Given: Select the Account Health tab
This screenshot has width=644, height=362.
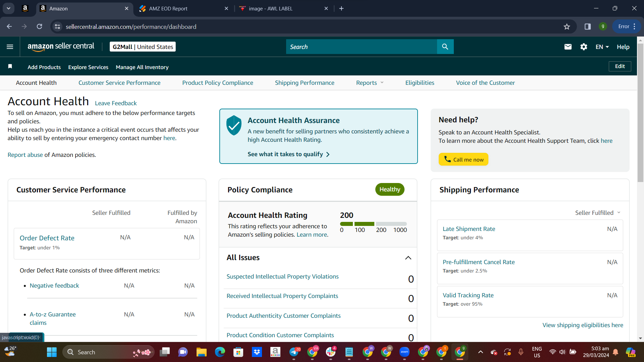Looking at the screenshot, I should pyautogui.click(x=36, y=83).
